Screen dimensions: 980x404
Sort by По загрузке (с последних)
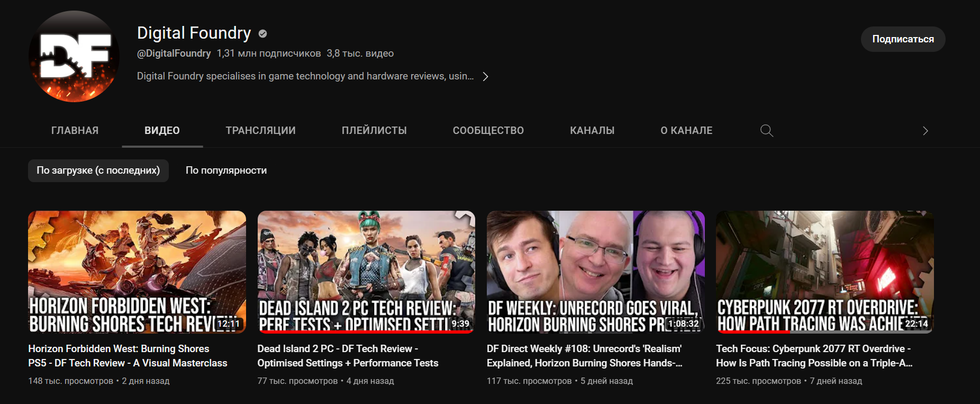coord(98,170)
